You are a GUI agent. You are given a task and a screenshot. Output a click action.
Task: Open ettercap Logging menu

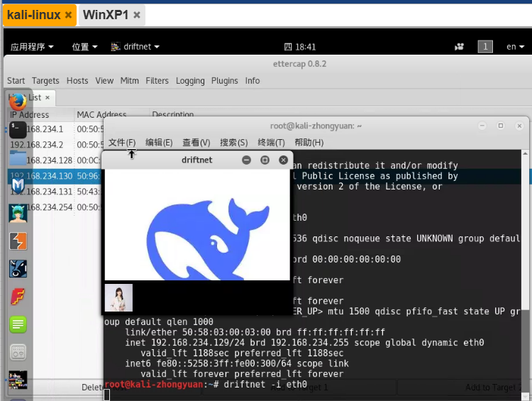(x=190, y=81)
